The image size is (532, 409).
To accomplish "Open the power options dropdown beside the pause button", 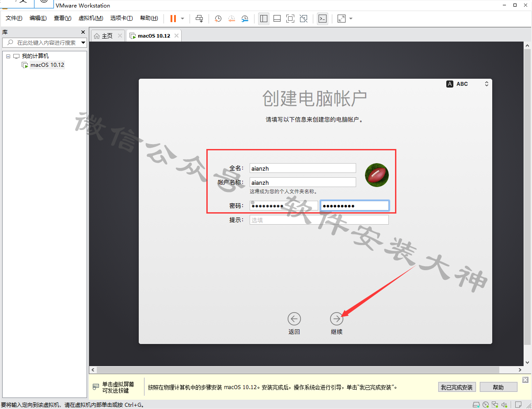I will (182, 19).
